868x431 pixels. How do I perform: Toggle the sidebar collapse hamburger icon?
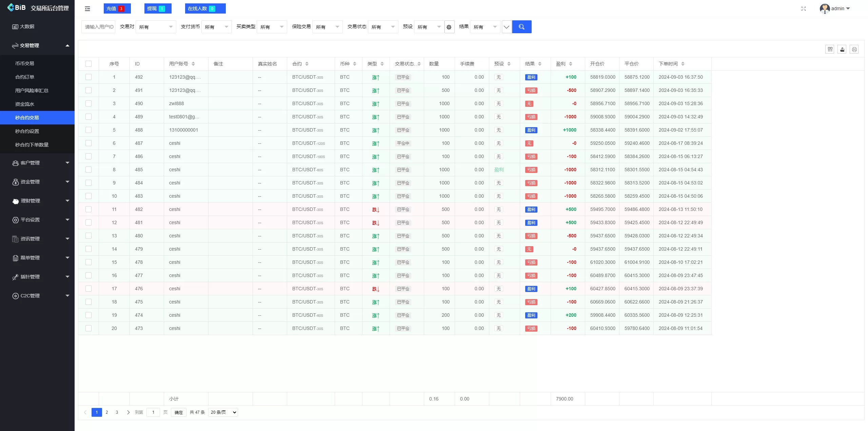(x=87, y=9)
